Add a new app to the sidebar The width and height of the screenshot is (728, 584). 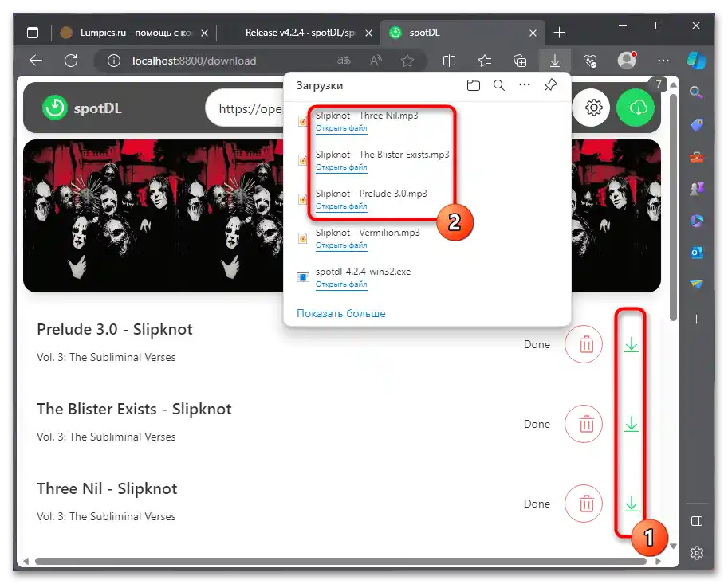pyautogui.click(x=696, y=319)
